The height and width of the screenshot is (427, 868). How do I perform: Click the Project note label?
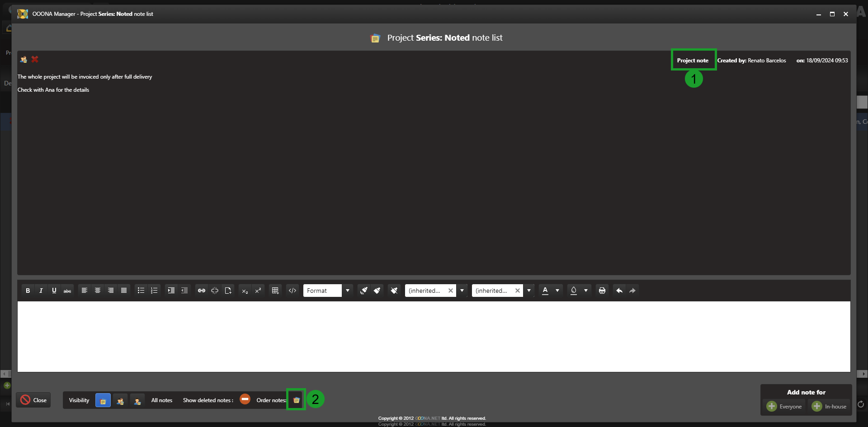[x=693, y=60]
